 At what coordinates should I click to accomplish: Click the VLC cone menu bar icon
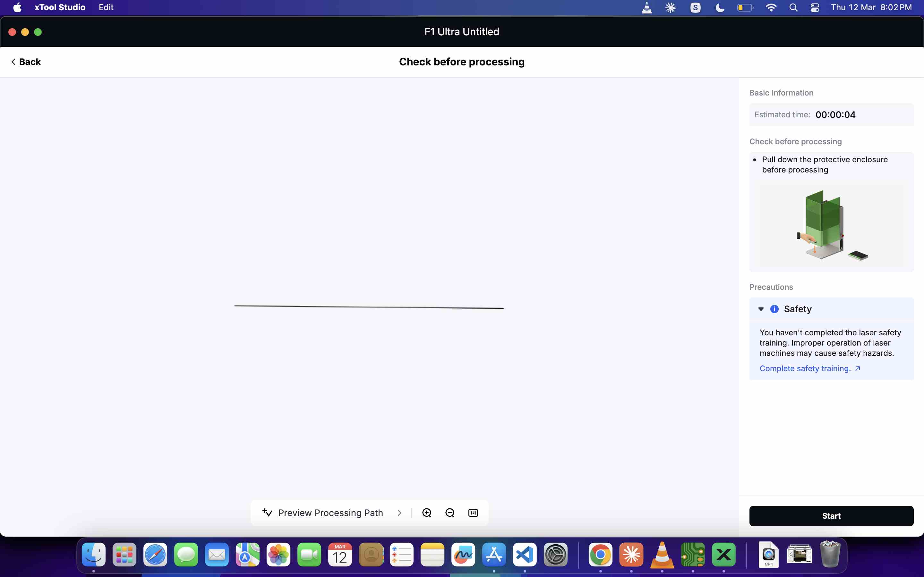(646, 8)
